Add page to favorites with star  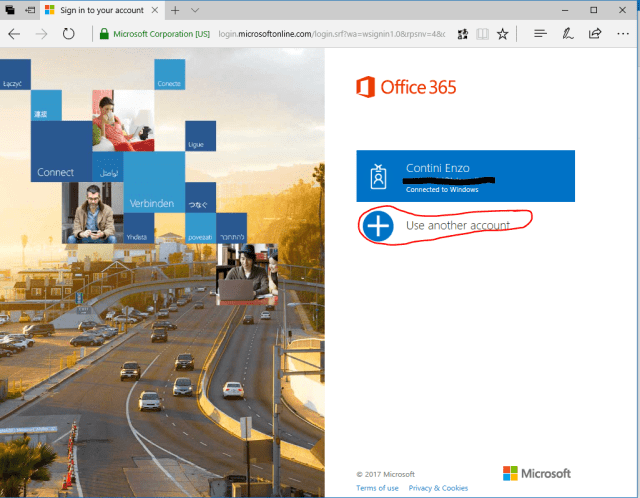tap(502, 34)
